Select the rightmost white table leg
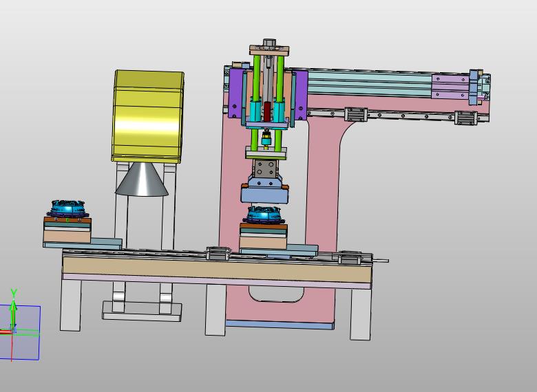The width and height of the screenshot is (537, 392). pos(361,314)
